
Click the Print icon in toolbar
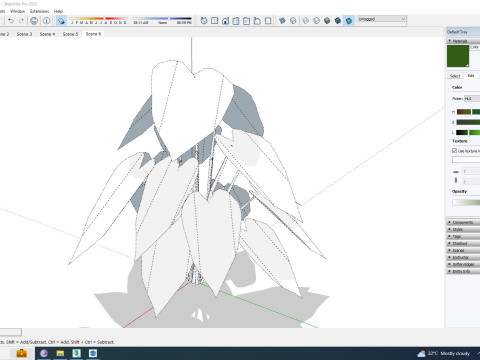click(34, 21)
